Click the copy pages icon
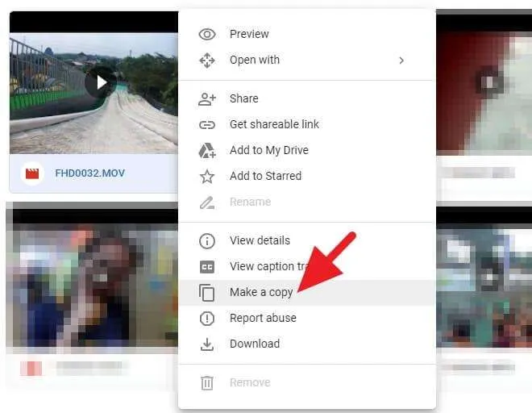532x413 pixels. click(207, 293)
